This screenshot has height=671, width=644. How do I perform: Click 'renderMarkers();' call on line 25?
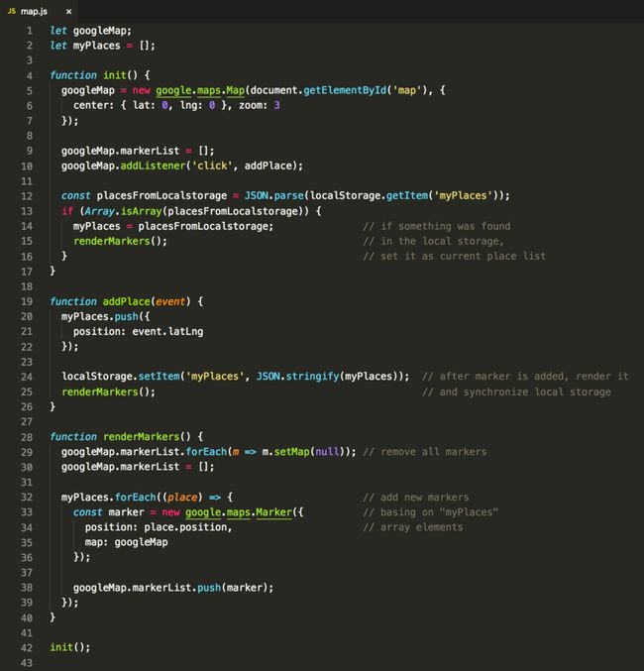point(108,391)
